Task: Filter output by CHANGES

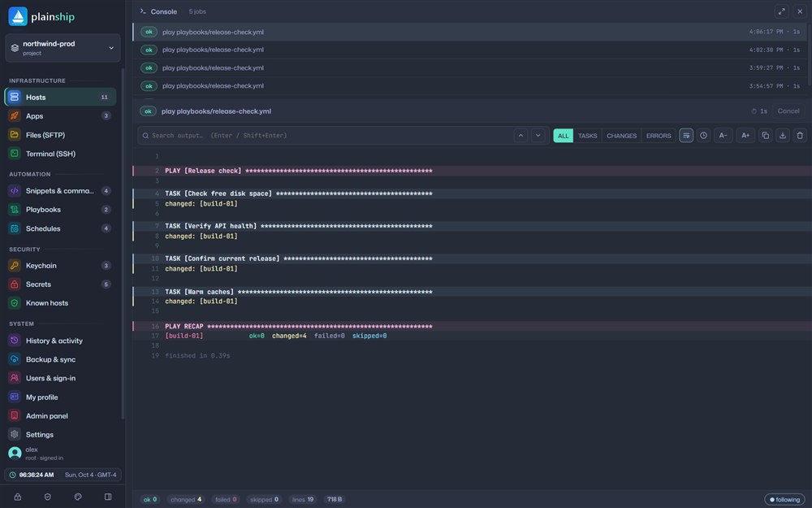Action: (x=621, y=135)
